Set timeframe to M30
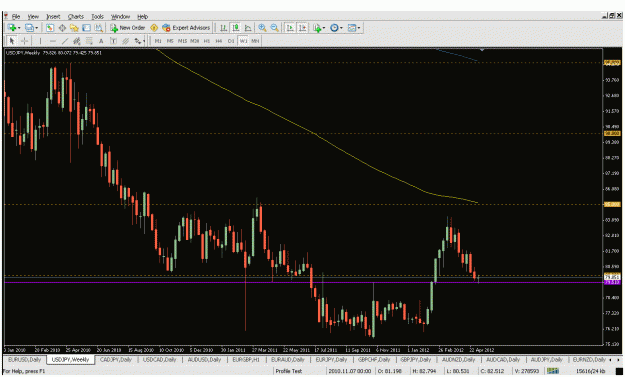The height and width of the screenshot is (377, 625). coord(195,41)
